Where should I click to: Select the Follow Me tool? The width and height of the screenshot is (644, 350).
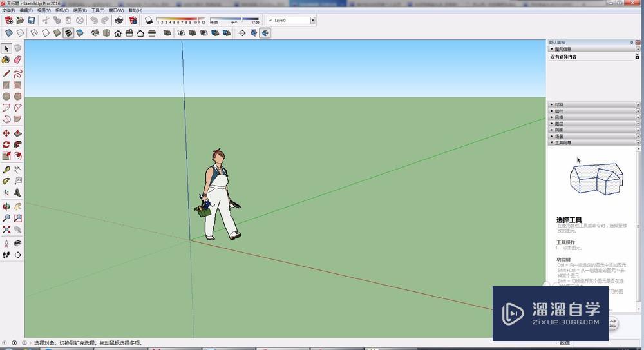pos(17,145)
